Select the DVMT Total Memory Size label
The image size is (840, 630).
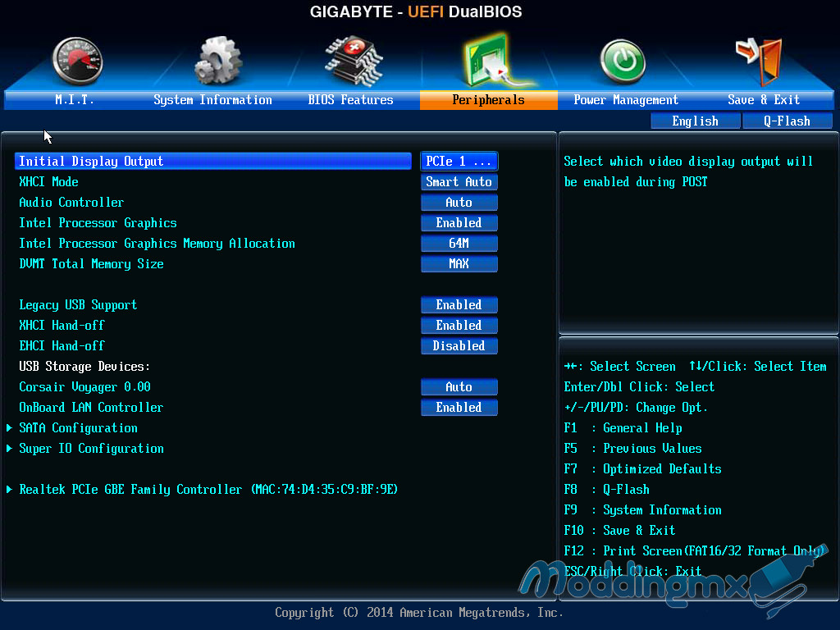[x=91, y=263]
